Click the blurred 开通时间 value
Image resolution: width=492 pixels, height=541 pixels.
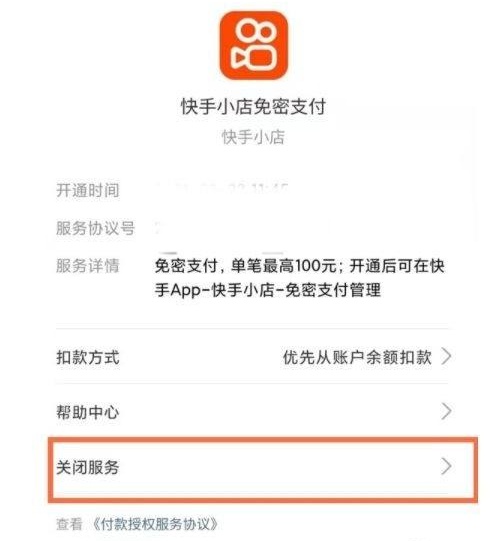pyautogui.click(x=223, y=189)
